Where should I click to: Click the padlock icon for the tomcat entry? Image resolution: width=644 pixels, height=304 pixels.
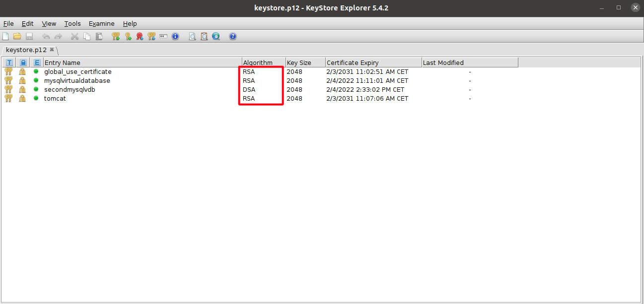click(x=22, y=99)
